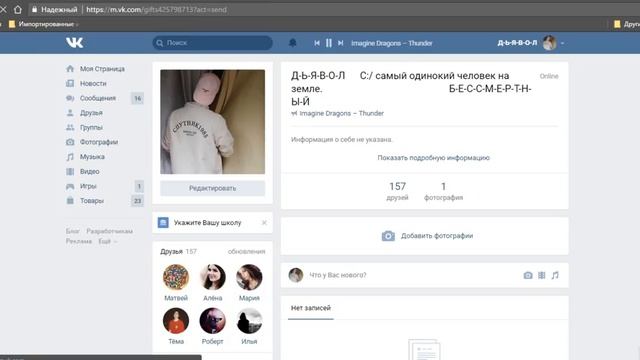
Task: Click the people icon beside Группы
Action: point(70,127)
